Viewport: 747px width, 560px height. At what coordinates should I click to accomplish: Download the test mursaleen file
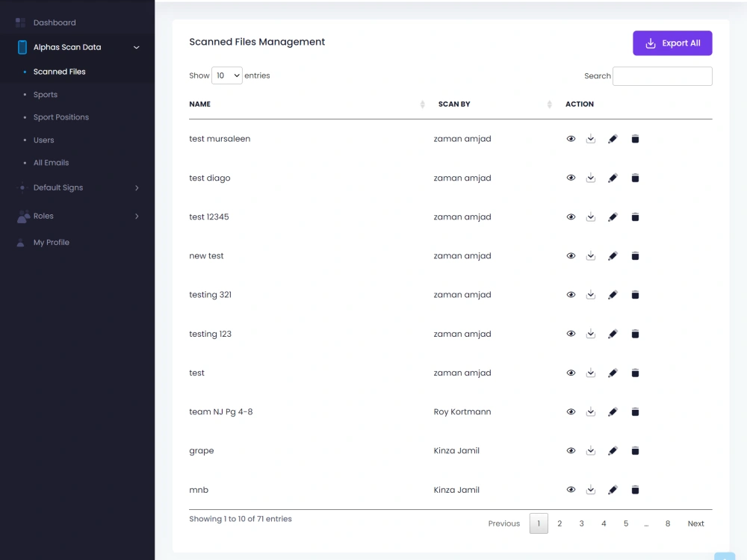coord(591,139)
